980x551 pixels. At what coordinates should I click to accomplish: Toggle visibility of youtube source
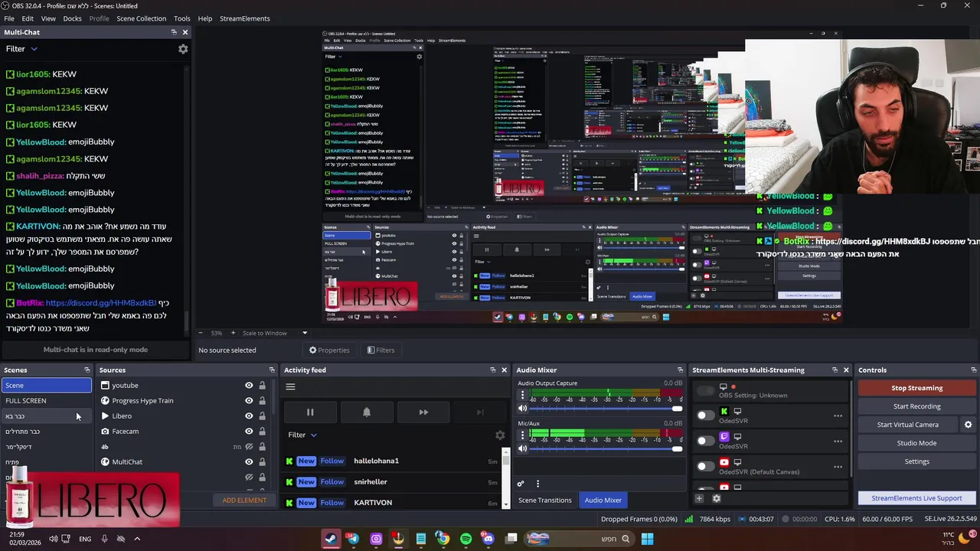tap(249, 386)
